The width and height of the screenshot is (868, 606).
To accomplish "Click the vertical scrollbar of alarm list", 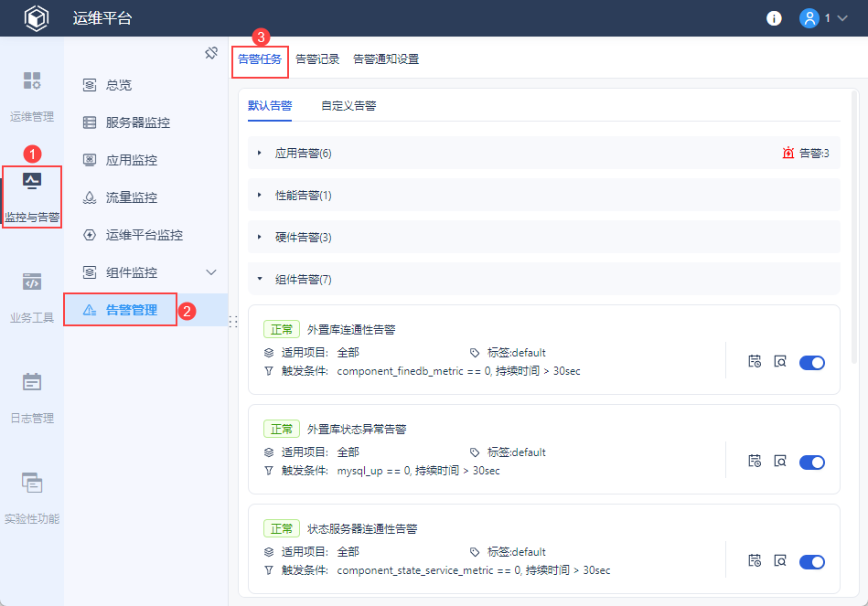I will (854, 227).
